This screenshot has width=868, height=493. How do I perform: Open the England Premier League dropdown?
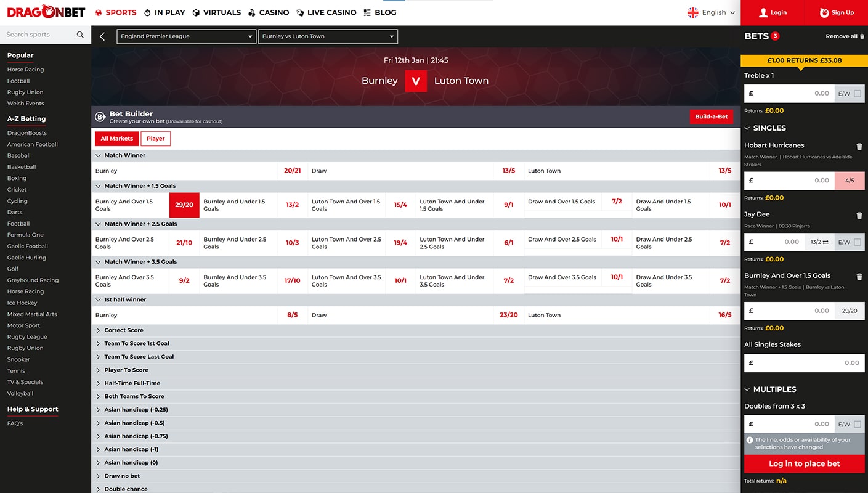click(x=186, y=36)
